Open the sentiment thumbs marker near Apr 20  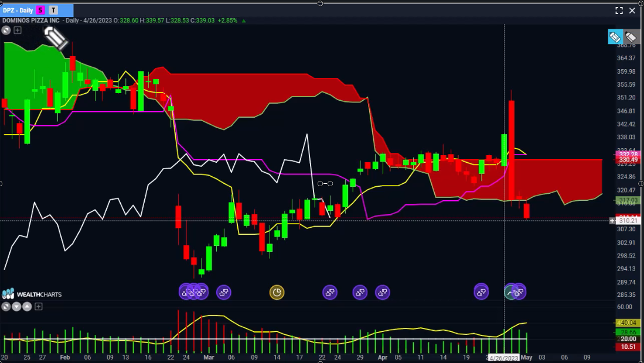point(481,292)
